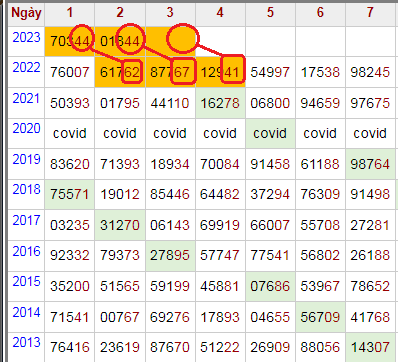398x362 pixels.
Task: Click column header 4
Action: (x=220, y=13)
